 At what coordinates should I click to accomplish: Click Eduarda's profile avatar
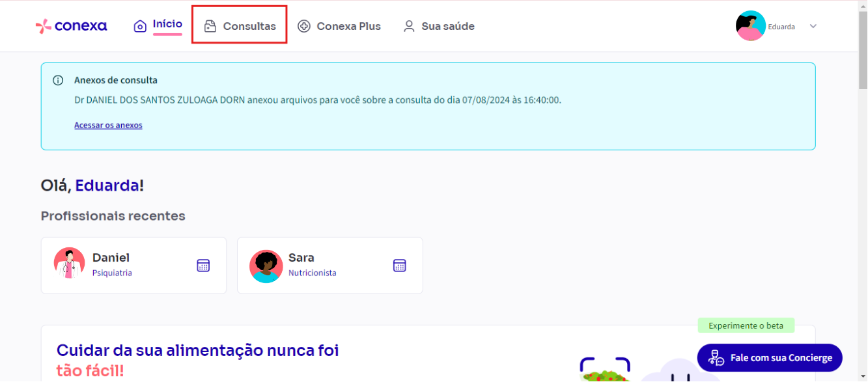[751, 26]
